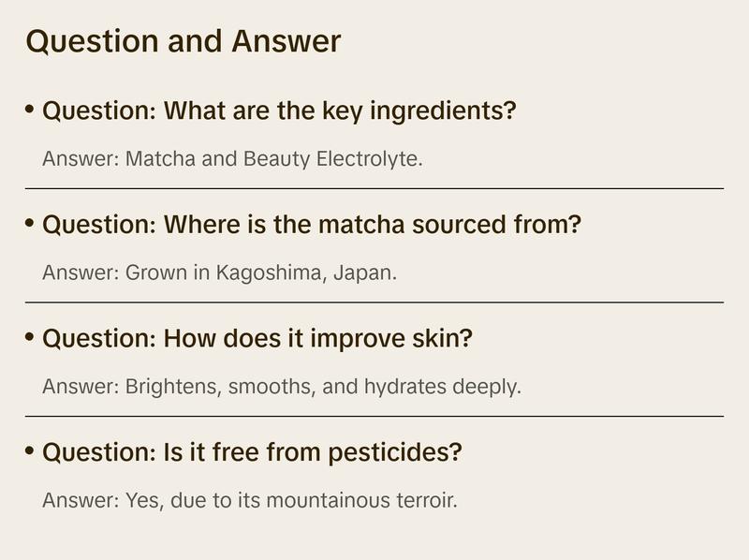The image size is (749, 560).
Task: Click the bullet beside the matcha sourced question
Action: coord(30,224)
